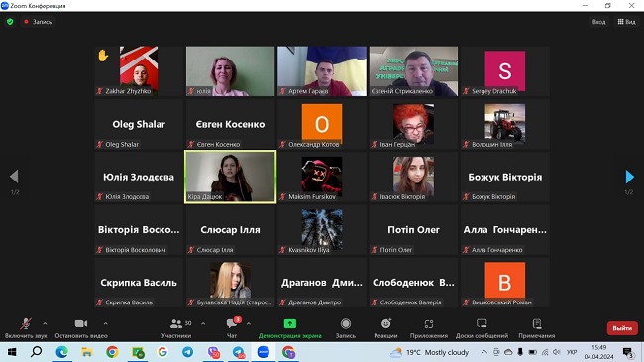Viewport: 644px width, 362px height.
Task: Select Юлія video tile
Action: pos(231,71)
